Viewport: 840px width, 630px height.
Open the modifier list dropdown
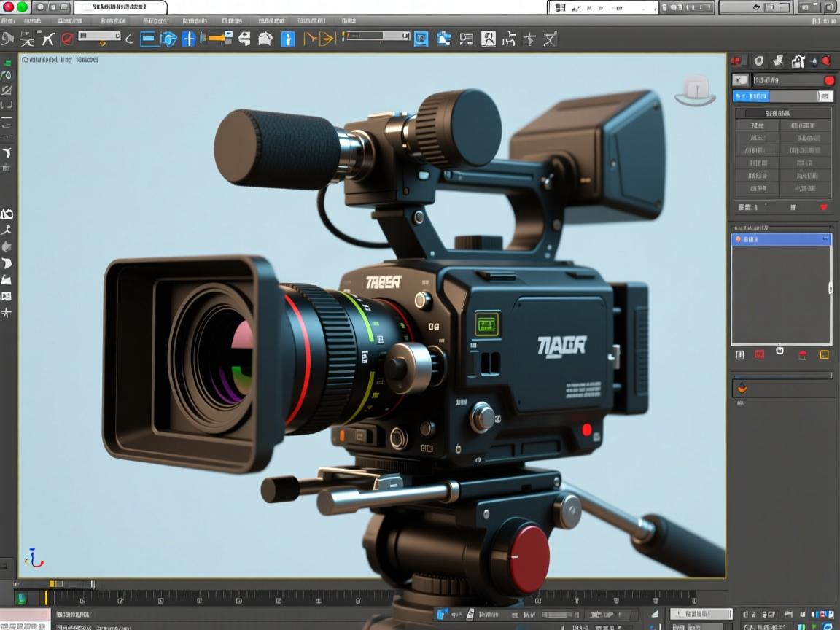pyautogui.click(x=782, y=96)
